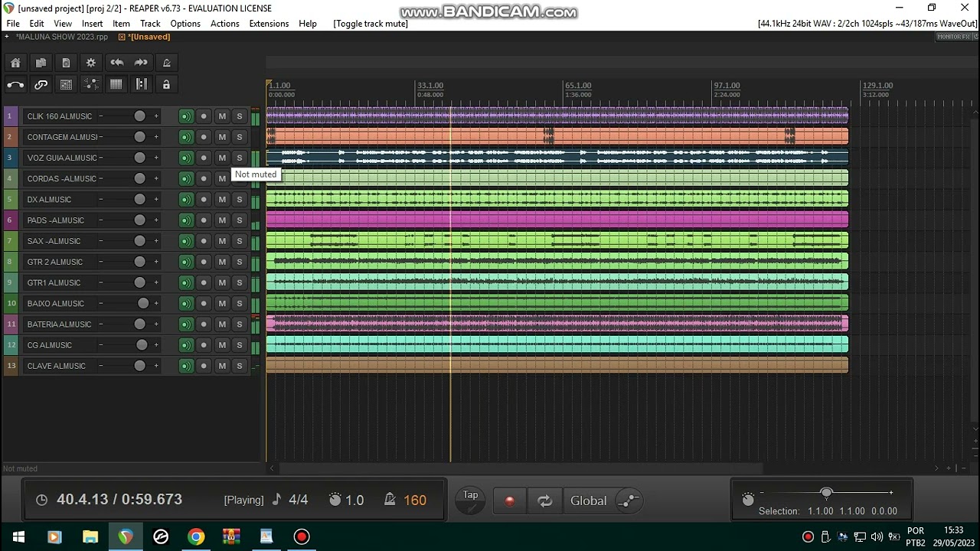Open Windows Start menu
Viewport: 980px width, 551px height.
18,536
